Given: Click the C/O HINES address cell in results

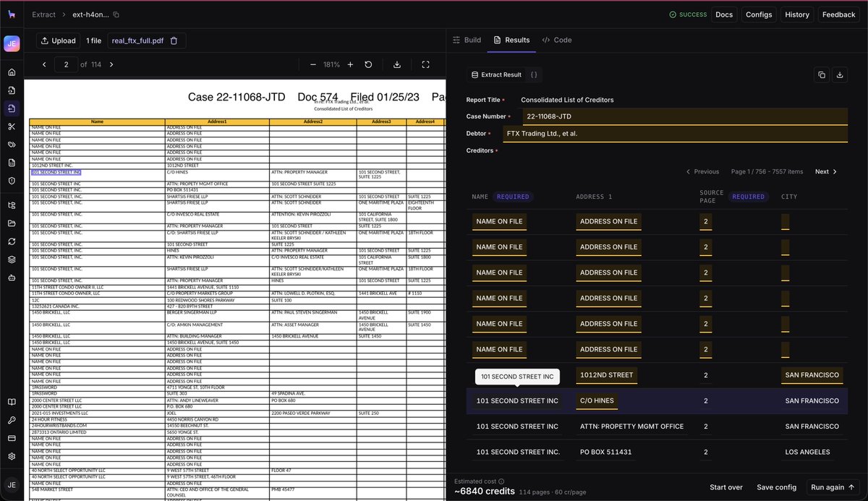Looking at the screenshot, I should tap(597, 401).
